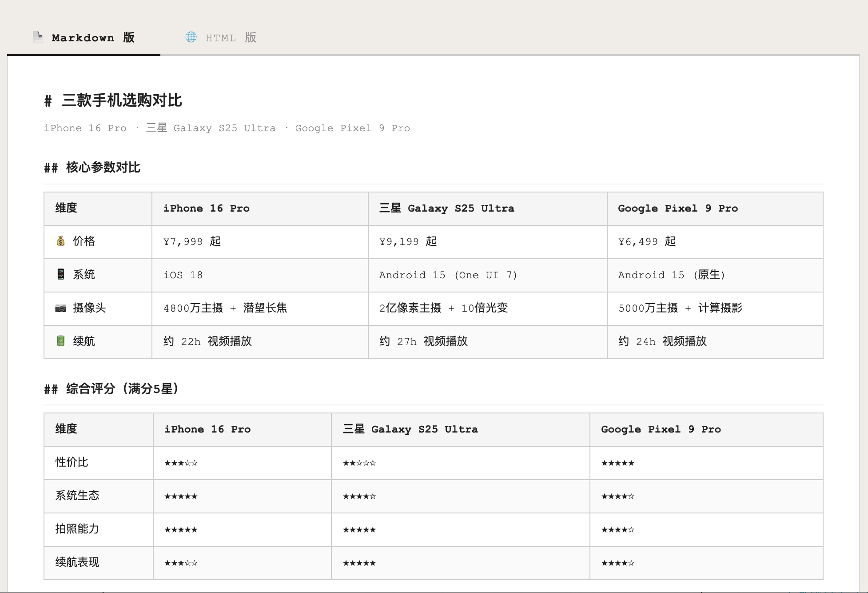The height and width of the screenshot is (593, 868).
Task: Click Pixel 续航表现 four-star rating
Action: click(618, 563)
